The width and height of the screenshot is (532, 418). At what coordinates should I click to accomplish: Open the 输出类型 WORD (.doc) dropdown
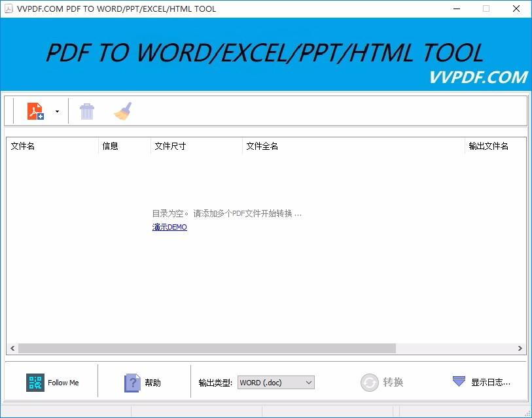(276, 383)
